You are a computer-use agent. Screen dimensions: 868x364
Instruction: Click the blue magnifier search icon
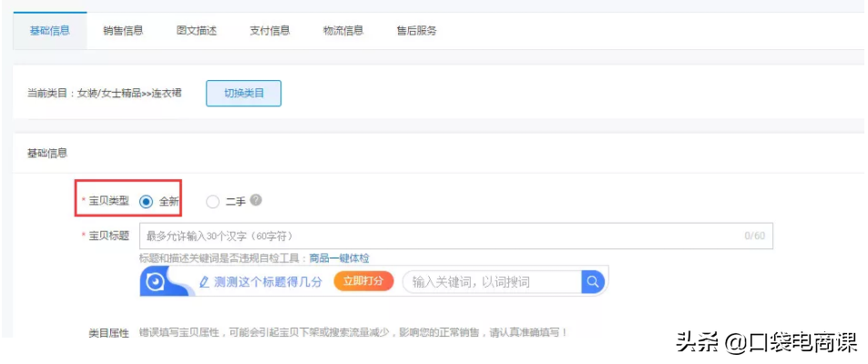pyautogui.click(x=593, y=282)
